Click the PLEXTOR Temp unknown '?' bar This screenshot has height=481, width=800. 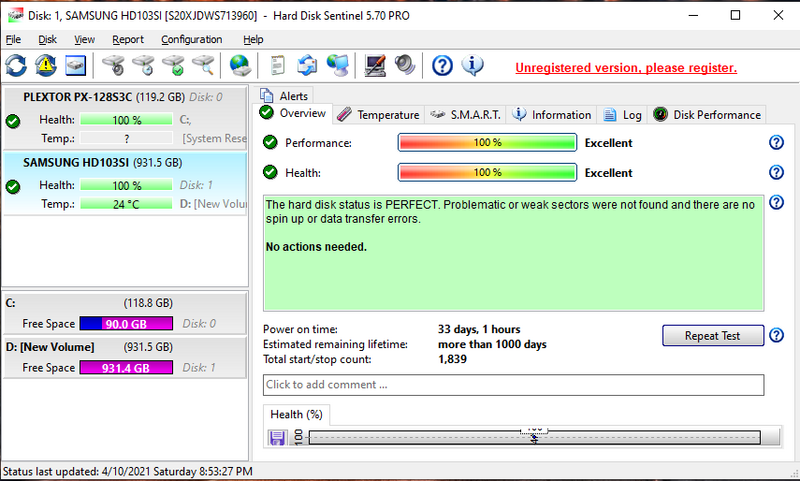127,138
